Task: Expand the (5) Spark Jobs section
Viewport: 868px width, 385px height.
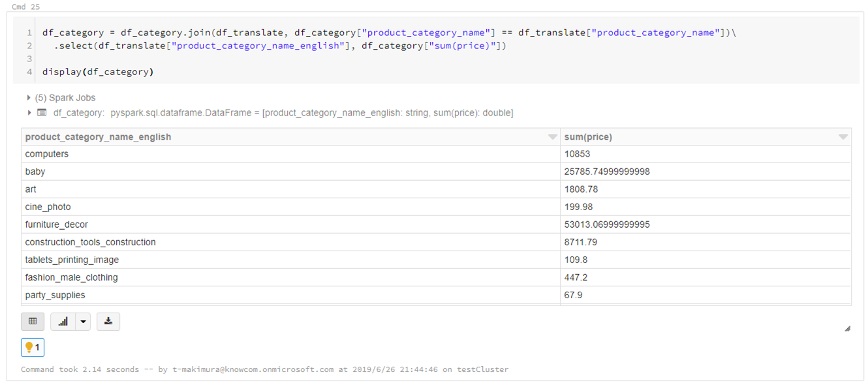Action: pyautogui.click(x=29, y=97)
